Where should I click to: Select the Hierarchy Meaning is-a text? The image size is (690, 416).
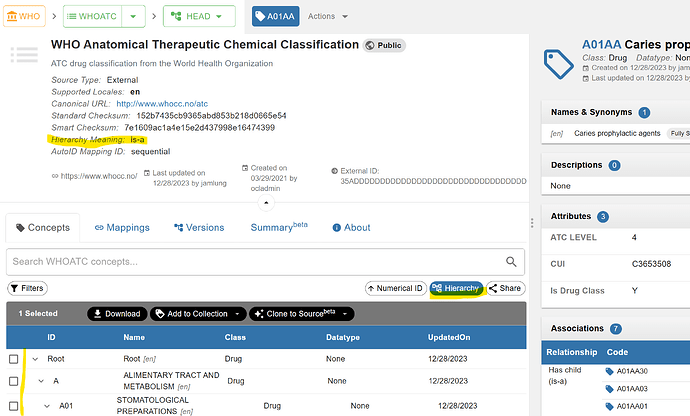tap(98, 140)
